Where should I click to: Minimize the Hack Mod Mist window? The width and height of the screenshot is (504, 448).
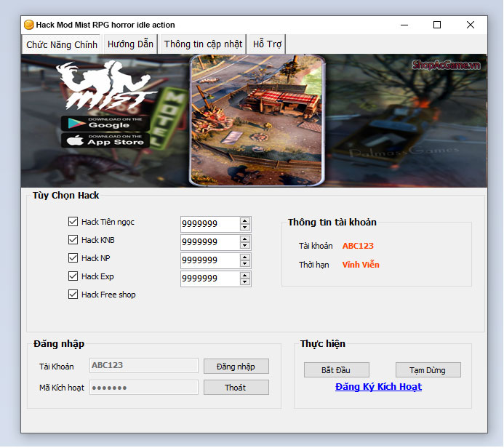[404, 25]
